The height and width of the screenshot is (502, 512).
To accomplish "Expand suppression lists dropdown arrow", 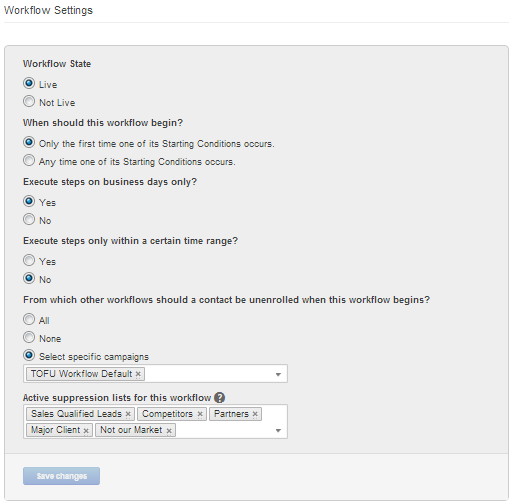I will [278, 430].
